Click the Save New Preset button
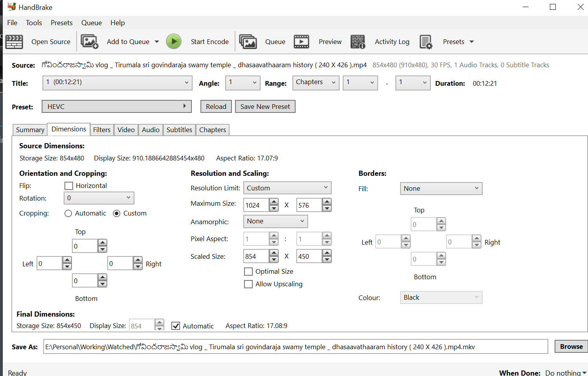Screen dimensions: 588x376 265,107
